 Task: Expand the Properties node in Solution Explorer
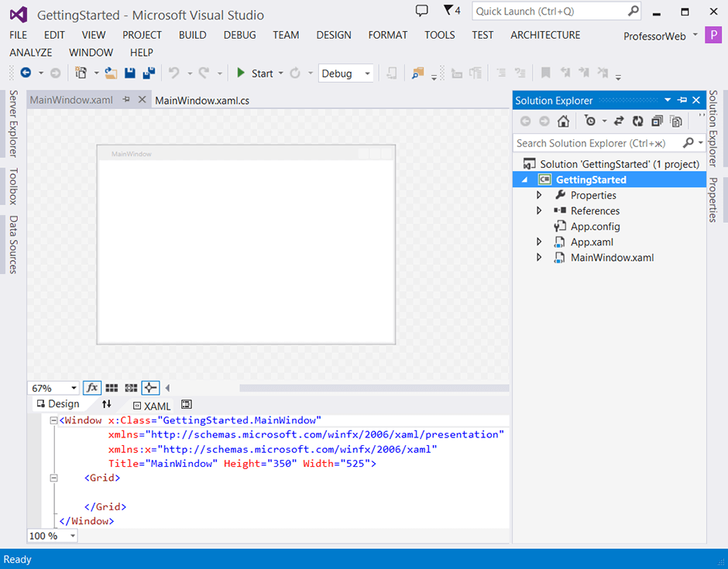(x=539, y=195)
